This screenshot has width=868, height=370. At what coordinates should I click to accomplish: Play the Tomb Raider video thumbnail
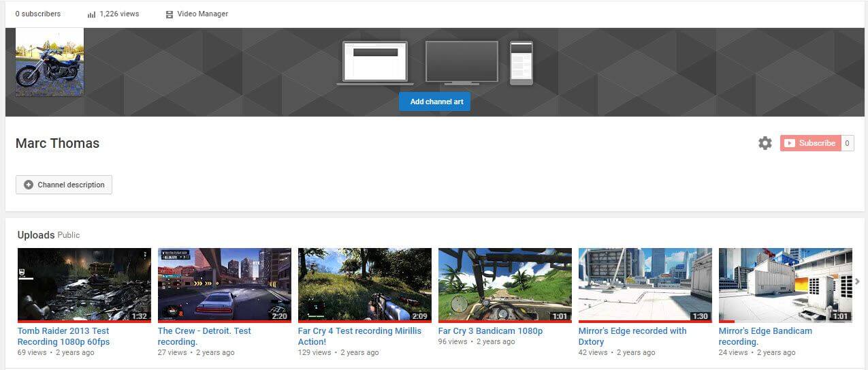point(84,285)
